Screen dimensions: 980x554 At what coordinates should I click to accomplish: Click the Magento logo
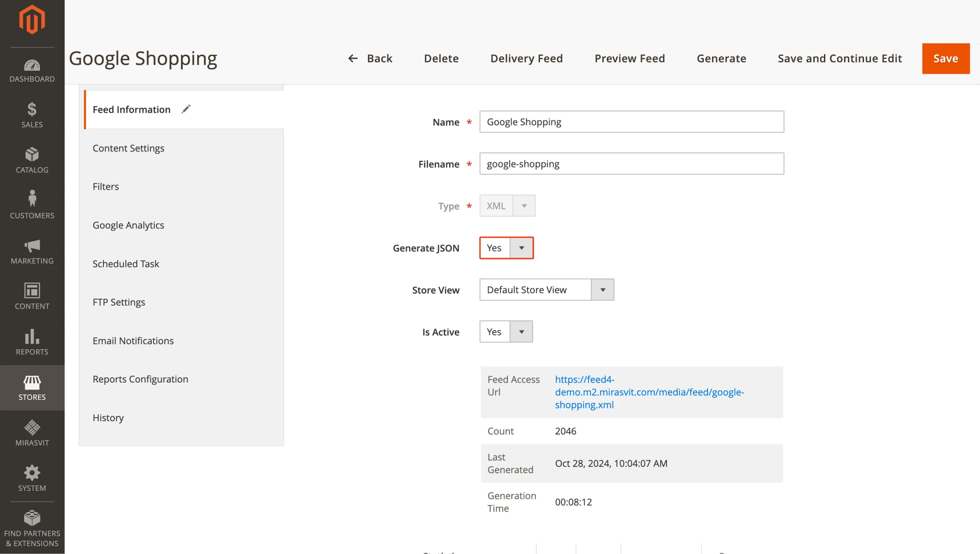[32, 19]
